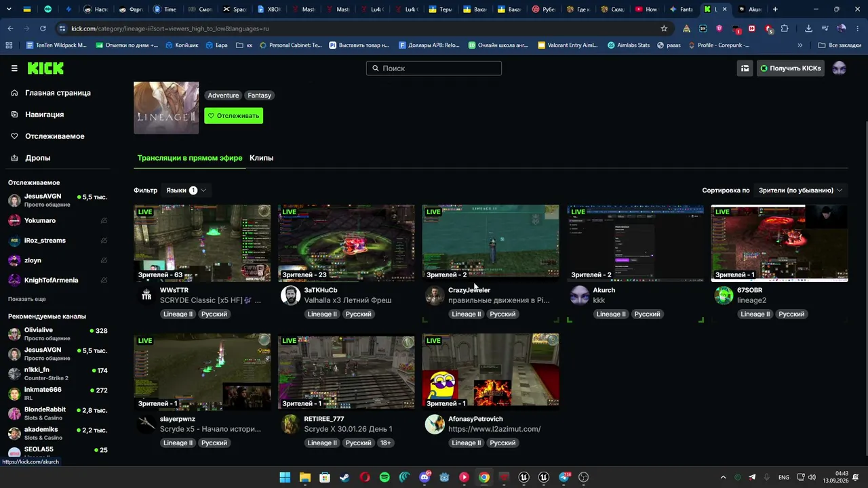Open the Chrome three-dot menu
This screenshot has height=488, width=868.
point(858,28)
